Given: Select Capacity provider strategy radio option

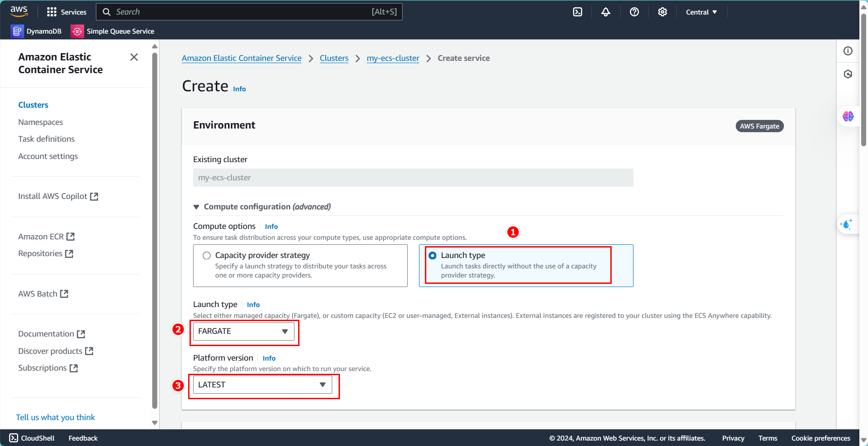Looking at the screenshot, I should tap(207, 255).
